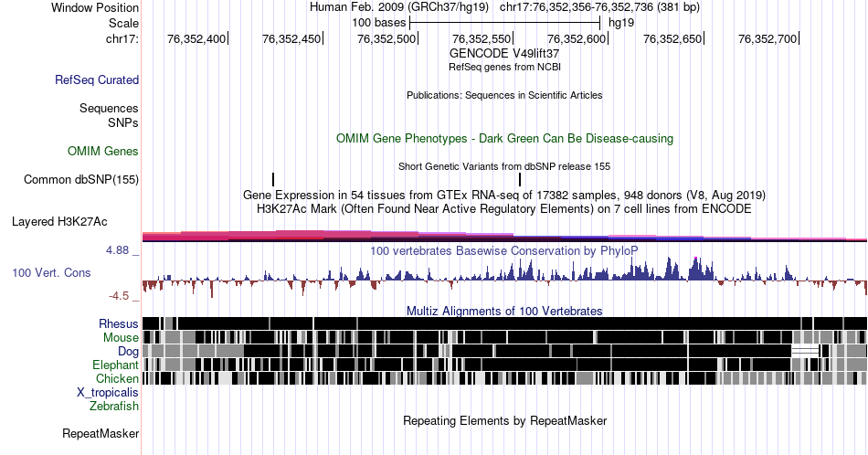Click Publications: Sequences in Scientific Articles title
This screenshot has width=868, height=455.
point(504,95)
